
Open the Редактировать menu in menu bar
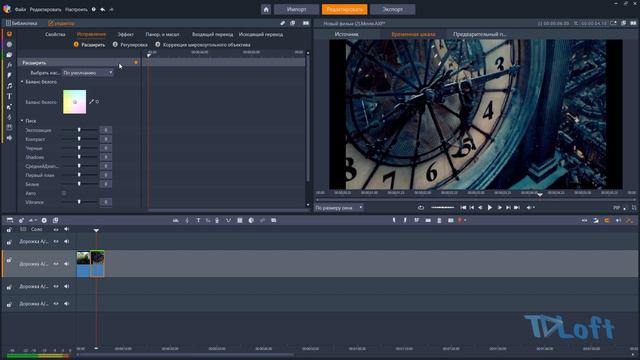coord(45,9)
